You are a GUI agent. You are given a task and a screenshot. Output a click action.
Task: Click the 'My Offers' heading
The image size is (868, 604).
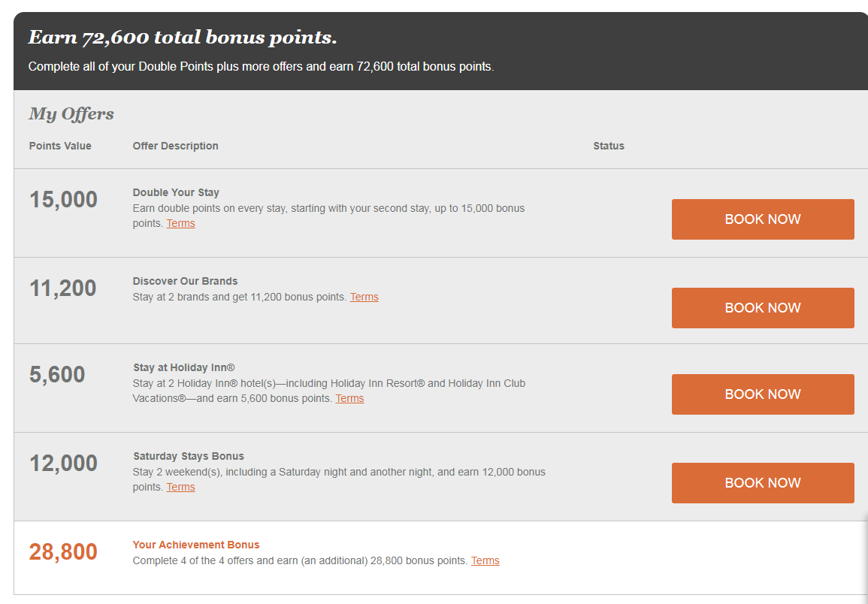71,113
